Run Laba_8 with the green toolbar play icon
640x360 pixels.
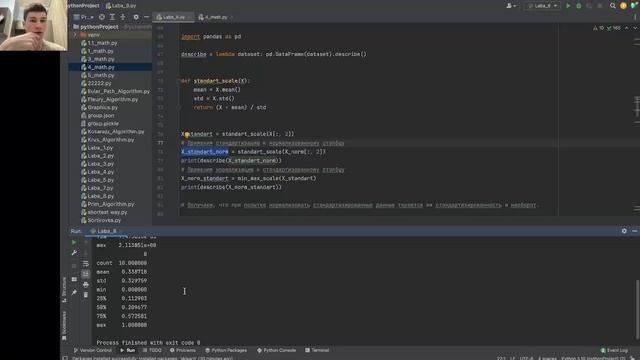(568, 6)
